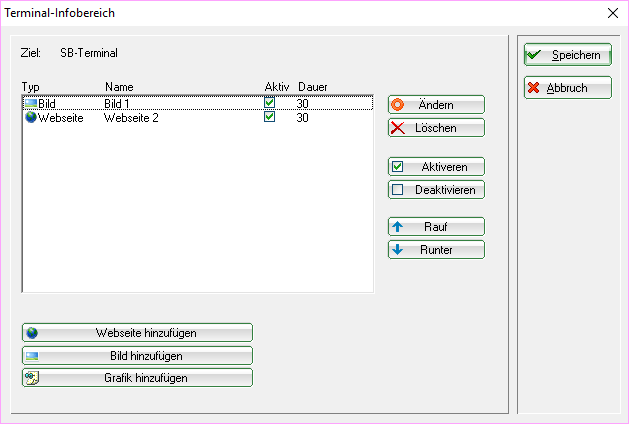629x424 pixels.
Task: Move the entry up with Rauf
Action: point(436,227)
